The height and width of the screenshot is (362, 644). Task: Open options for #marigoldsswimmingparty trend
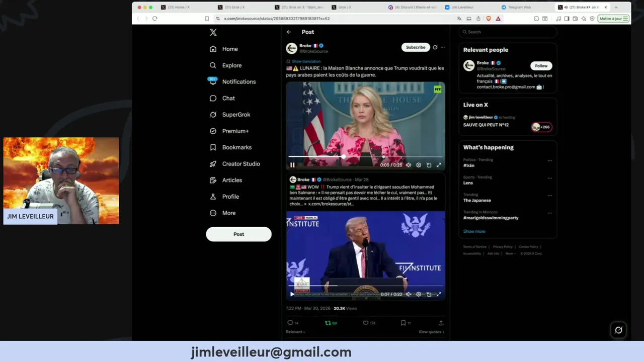coord(549,213)
